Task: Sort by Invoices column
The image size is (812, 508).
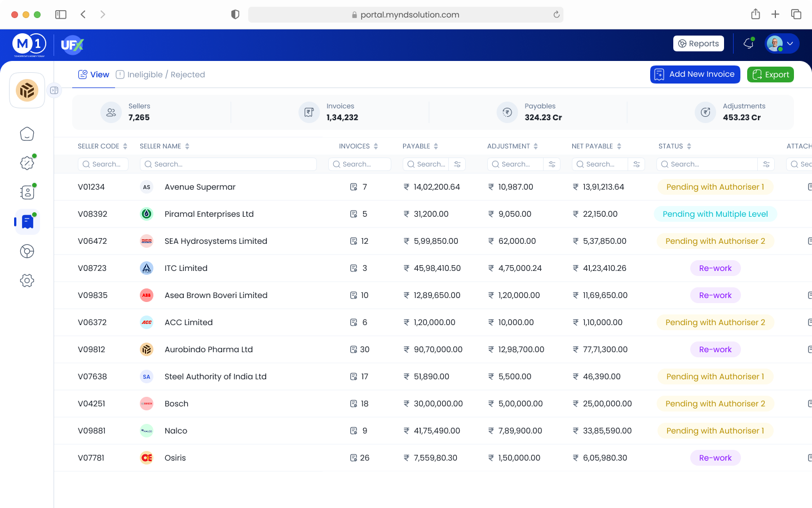Action: point(376,146)
